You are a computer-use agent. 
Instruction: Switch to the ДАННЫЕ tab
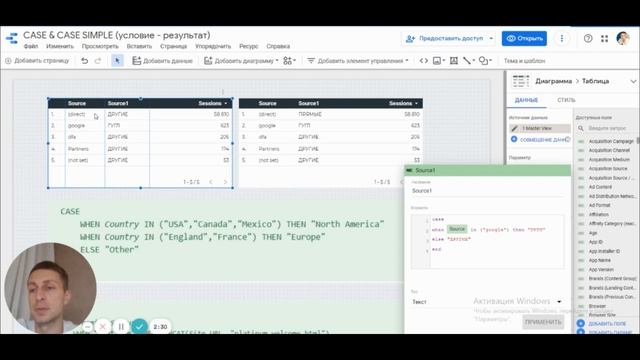(526, 100)
